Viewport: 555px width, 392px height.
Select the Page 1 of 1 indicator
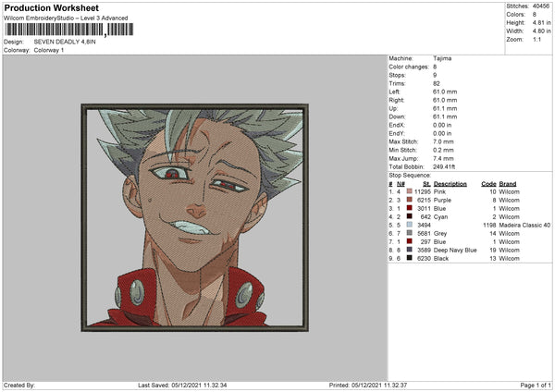coord(536,385)
